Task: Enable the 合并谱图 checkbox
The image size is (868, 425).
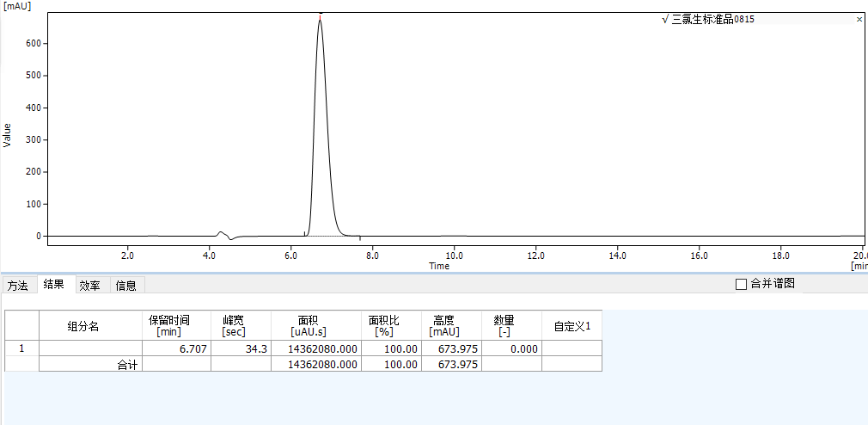Action: coord(741,284)
